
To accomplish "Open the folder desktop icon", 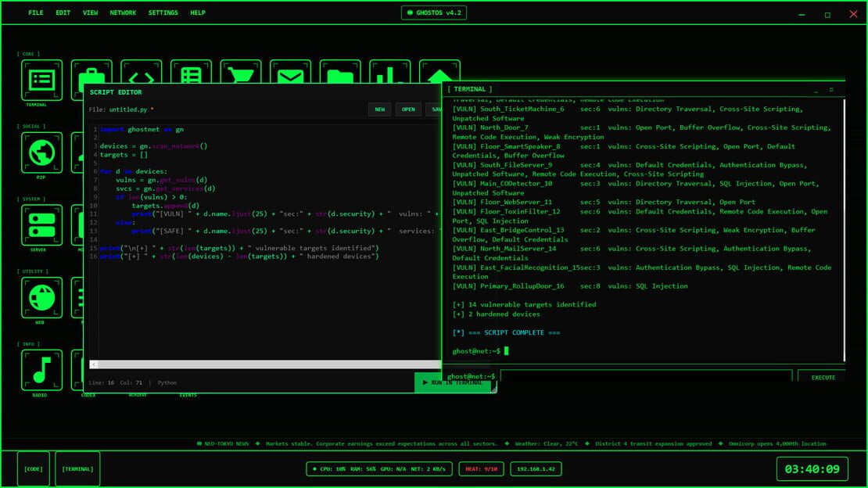I will click(340, 72).
